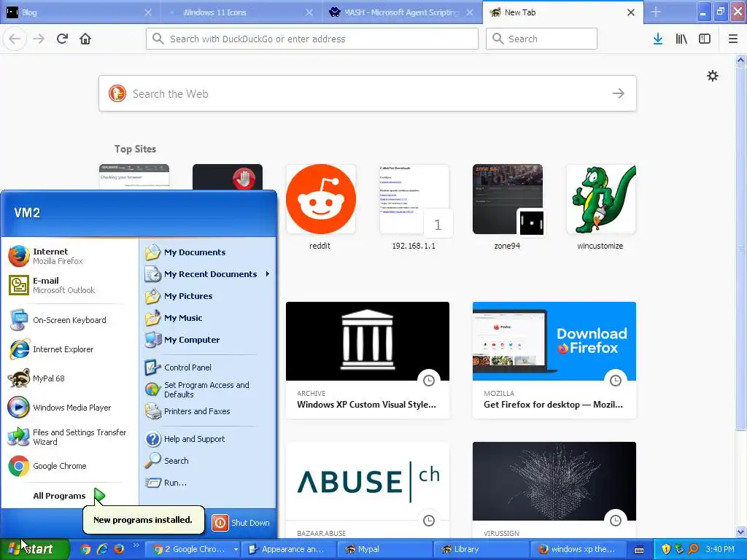Click the Chrome quick launch icon in taskbar
This screenshot has height=560, width=747.
click(85, 549)
